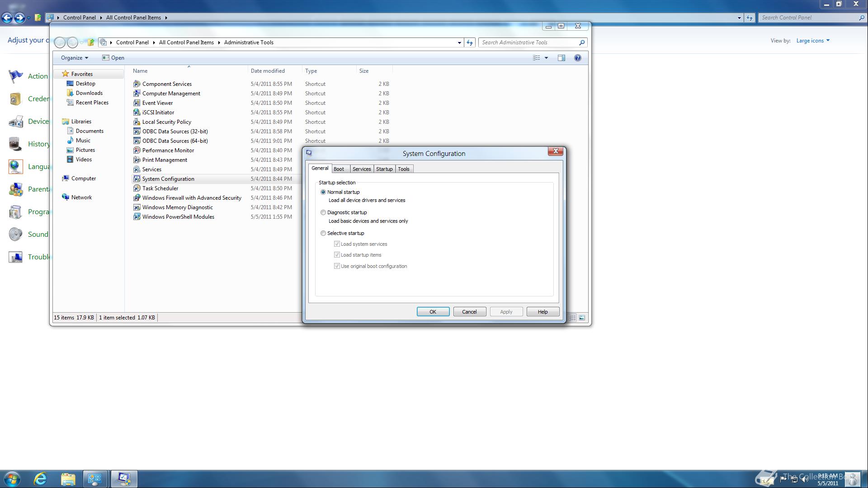This screenshot has height=488, width=868.
Task: Select Diagnostic startup radio button
Action: coord(323,212)
